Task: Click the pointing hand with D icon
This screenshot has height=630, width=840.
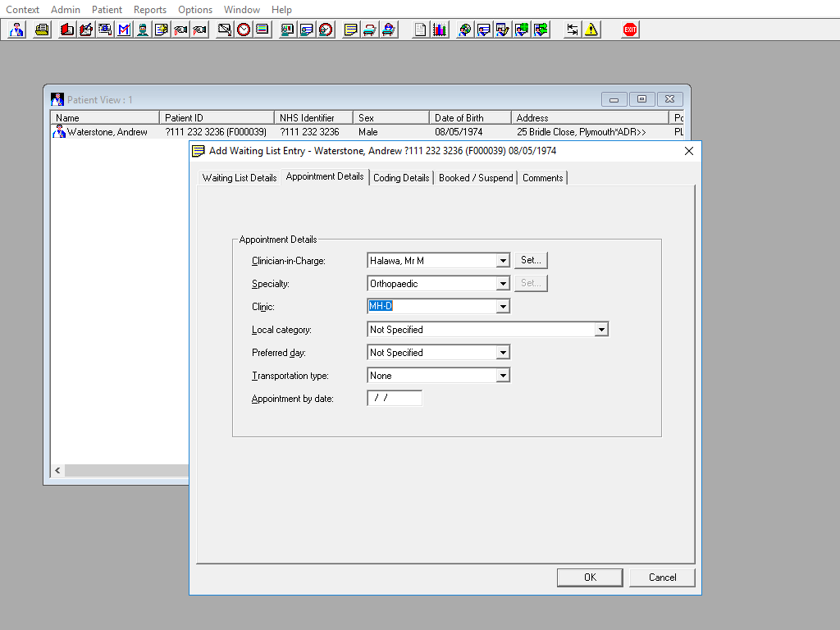Action: point(180,30)
